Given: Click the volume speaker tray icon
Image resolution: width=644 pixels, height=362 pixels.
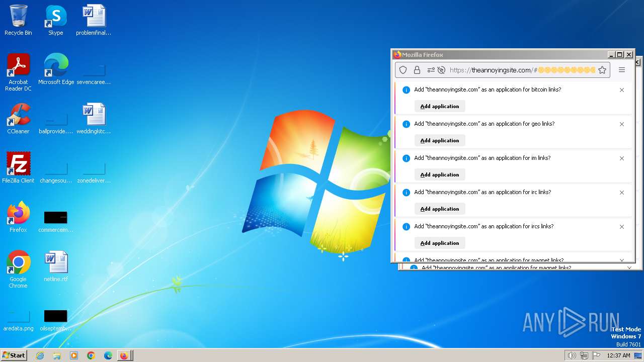Looking at the screenshot, I should coord(572,355).
